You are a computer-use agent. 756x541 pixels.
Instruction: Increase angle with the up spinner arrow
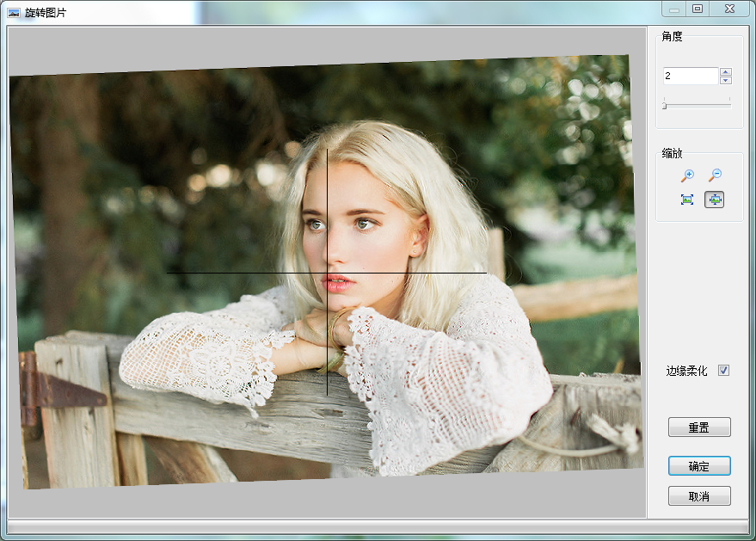tap(726, 72)
